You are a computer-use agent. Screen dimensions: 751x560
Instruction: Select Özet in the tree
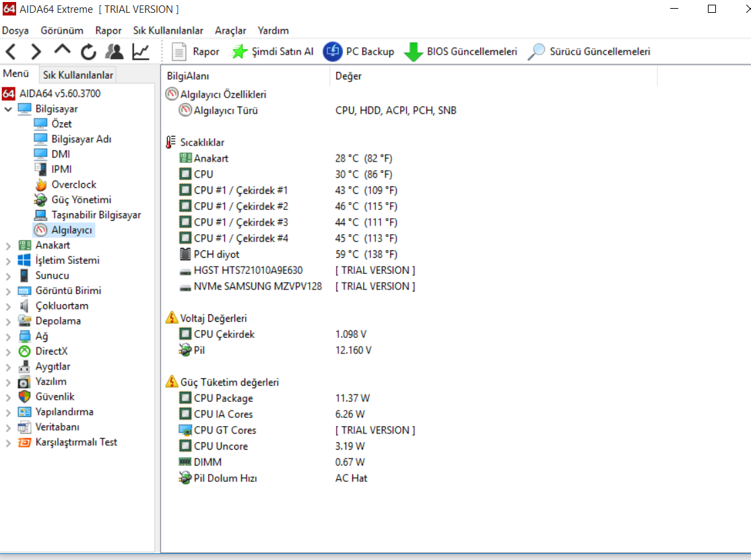tap(61, 124)
